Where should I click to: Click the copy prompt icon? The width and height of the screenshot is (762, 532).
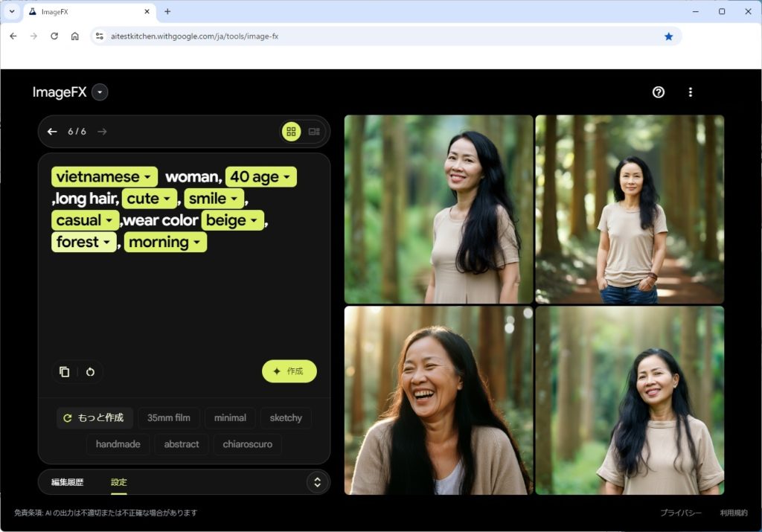click(x=65, y=371)
